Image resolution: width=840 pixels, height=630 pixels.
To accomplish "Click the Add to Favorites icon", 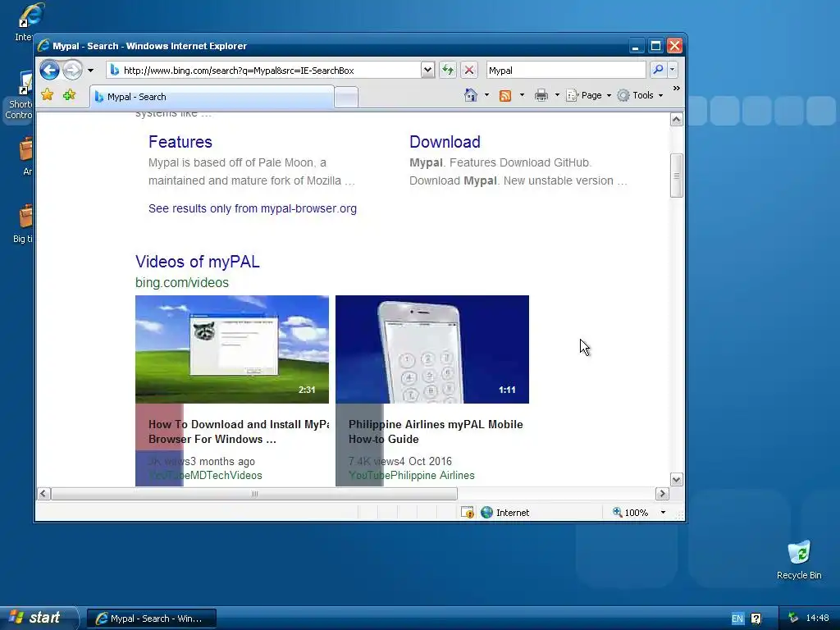I will (x=69, y=95).
